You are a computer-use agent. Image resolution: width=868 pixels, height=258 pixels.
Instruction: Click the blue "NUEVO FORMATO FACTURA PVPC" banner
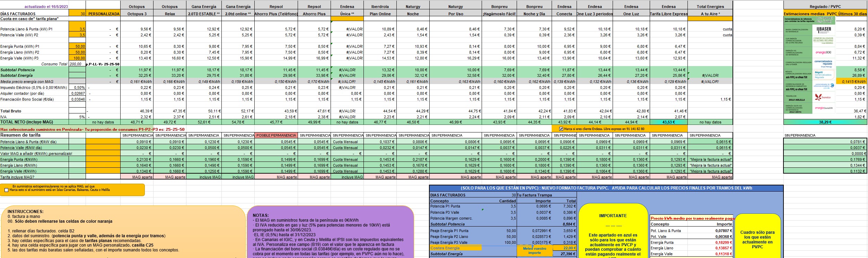(606, 188)
